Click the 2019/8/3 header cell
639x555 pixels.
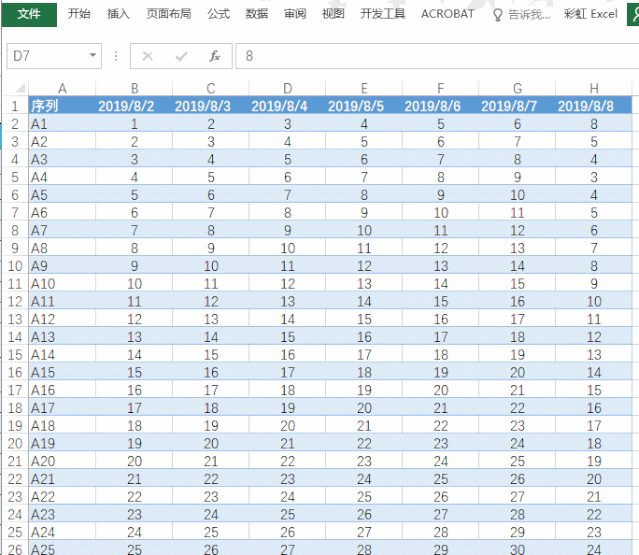211,106
